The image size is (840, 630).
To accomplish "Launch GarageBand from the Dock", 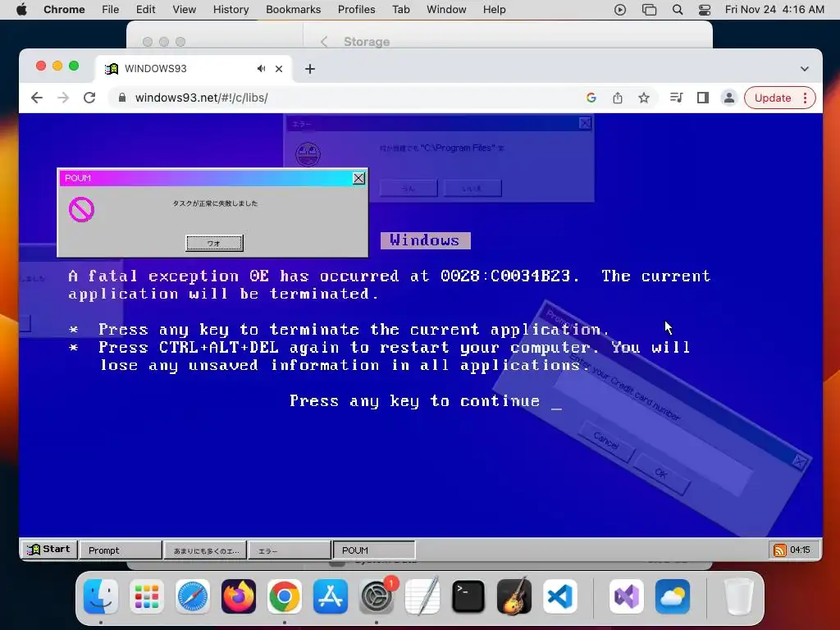I will (x=514, y=596).
